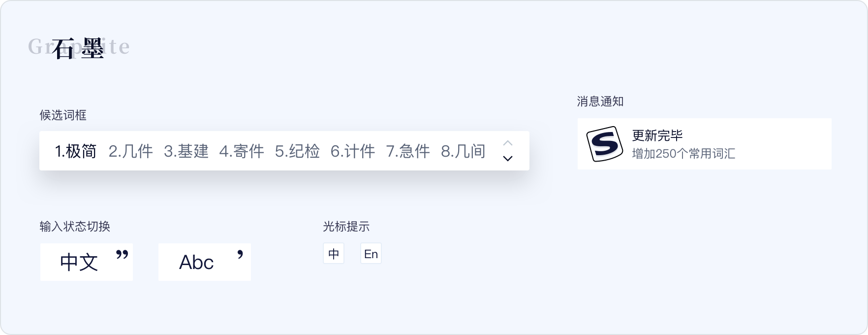Click the single quote punctuation icon

[240, 255]
